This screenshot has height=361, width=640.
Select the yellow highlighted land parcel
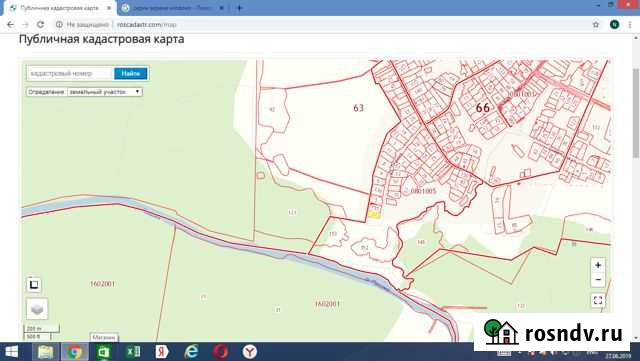click(x=374, y=214)
